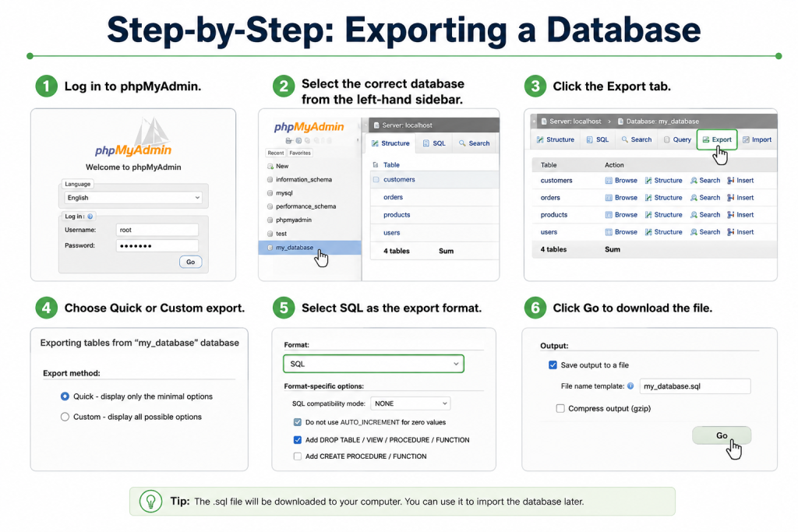Open Search tab under the Server: localhost only bar

[x=475, y=143]
